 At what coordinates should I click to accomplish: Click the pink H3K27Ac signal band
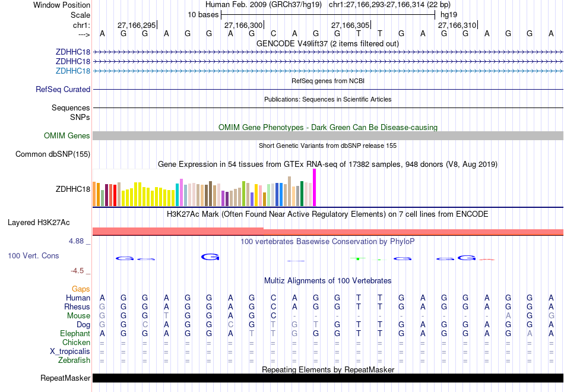pos(328,232)
